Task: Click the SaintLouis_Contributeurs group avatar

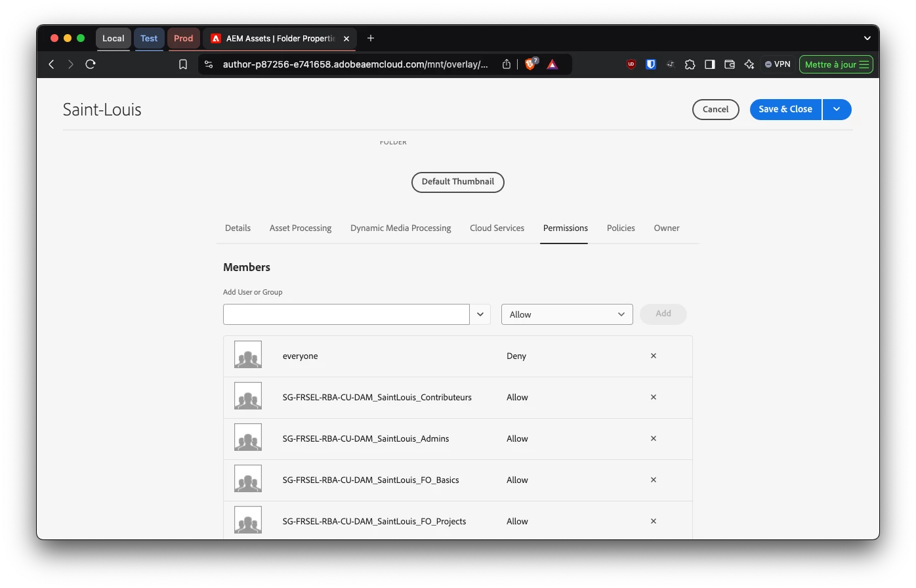Action: click(248, 396)
